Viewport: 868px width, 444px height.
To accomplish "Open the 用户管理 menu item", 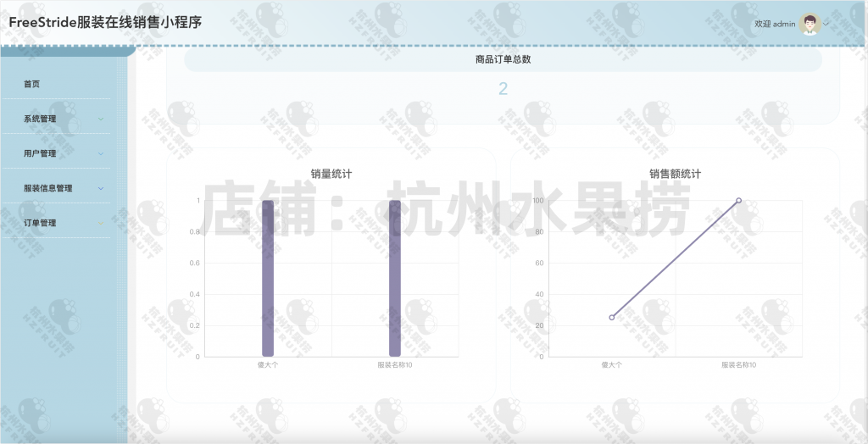I will 40,153.
